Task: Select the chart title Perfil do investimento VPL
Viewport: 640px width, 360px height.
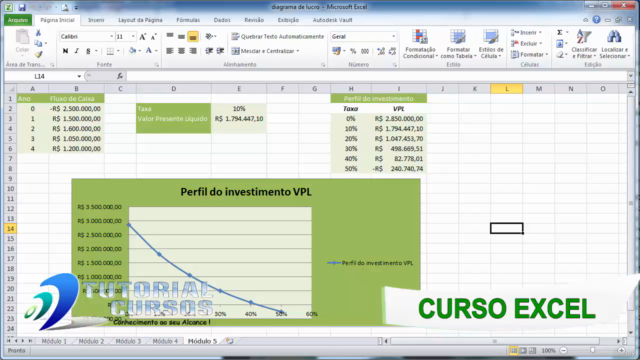Action: click(x=246, y=192)
